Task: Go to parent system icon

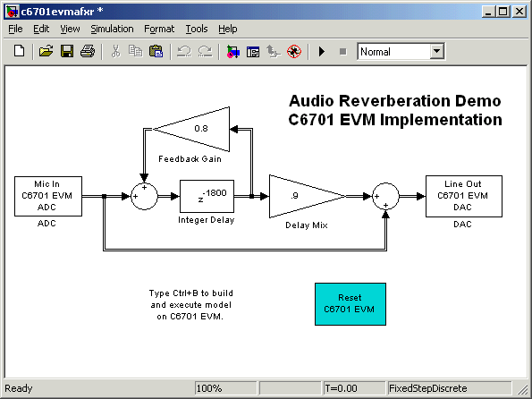Action: pyautogui.click(x=274, y=52)
